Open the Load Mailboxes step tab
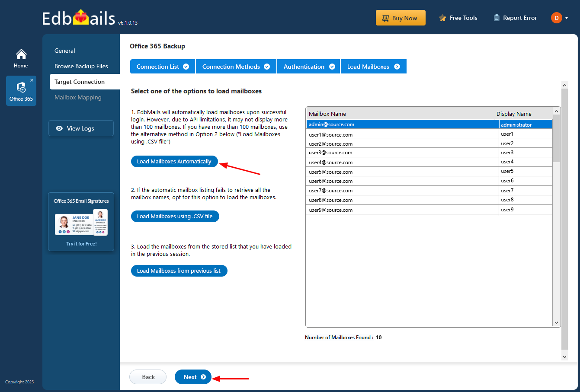The height and width of the screenshot is (392, 580). click(x=374, y=67)
